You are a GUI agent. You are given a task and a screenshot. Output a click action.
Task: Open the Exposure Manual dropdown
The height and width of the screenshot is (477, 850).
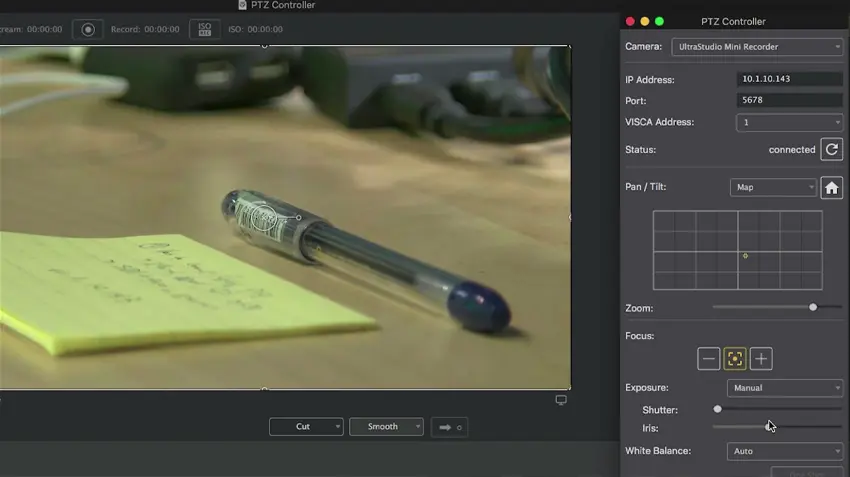(785, 388)
